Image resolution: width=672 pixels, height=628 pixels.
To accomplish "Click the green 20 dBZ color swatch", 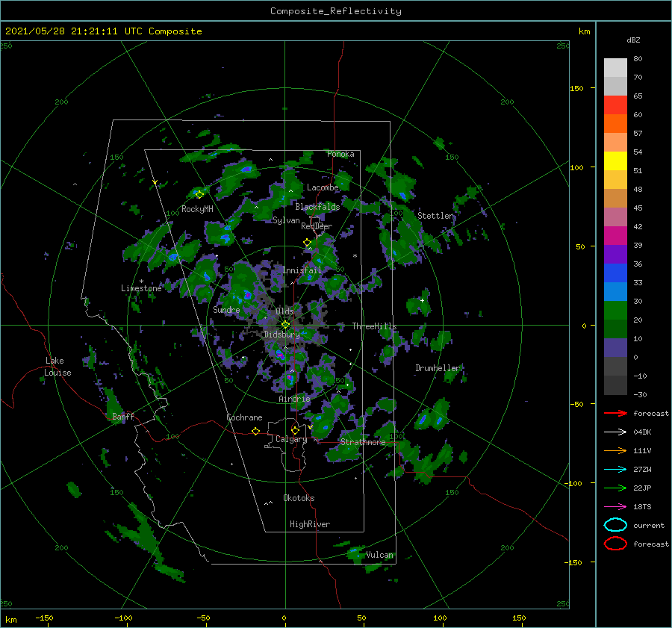I will point(615,311).
